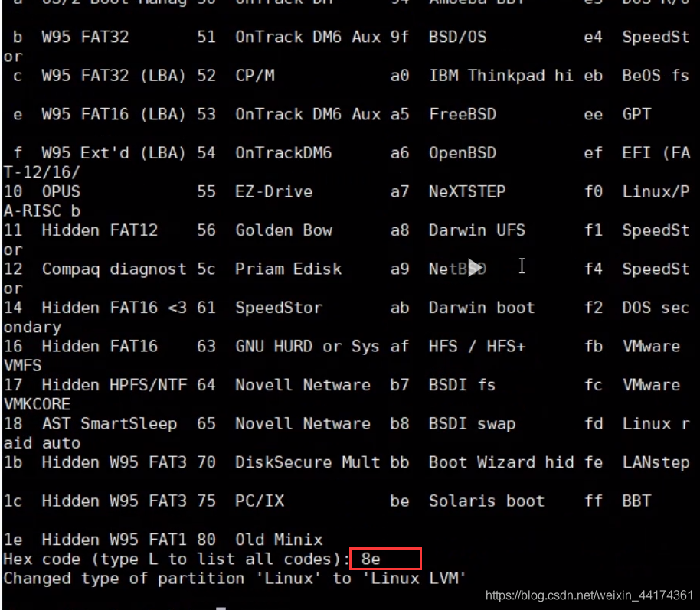This screenshot has width=700, height=610.
Task: Select the 'Novell Netware' entry for code 65
Action: (x=303, y=424)
